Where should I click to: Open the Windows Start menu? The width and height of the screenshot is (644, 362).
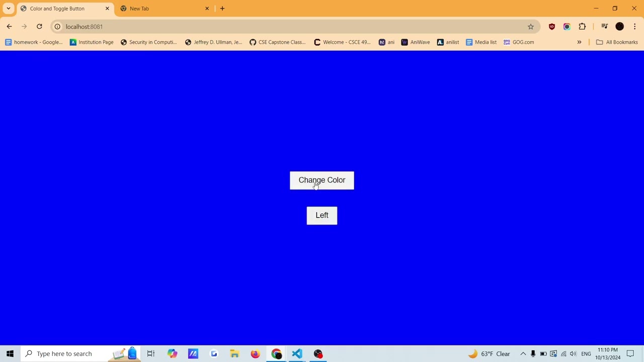coord(10,354)
